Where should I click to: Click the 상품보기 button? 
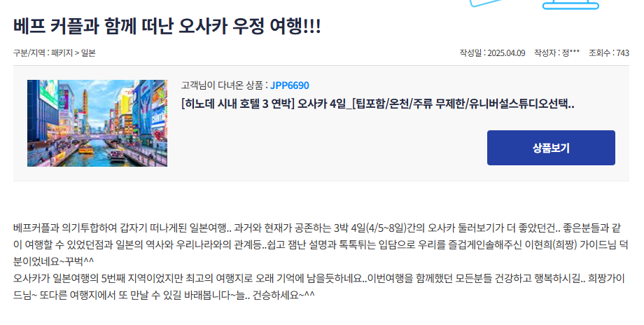(x=551, y=148)
